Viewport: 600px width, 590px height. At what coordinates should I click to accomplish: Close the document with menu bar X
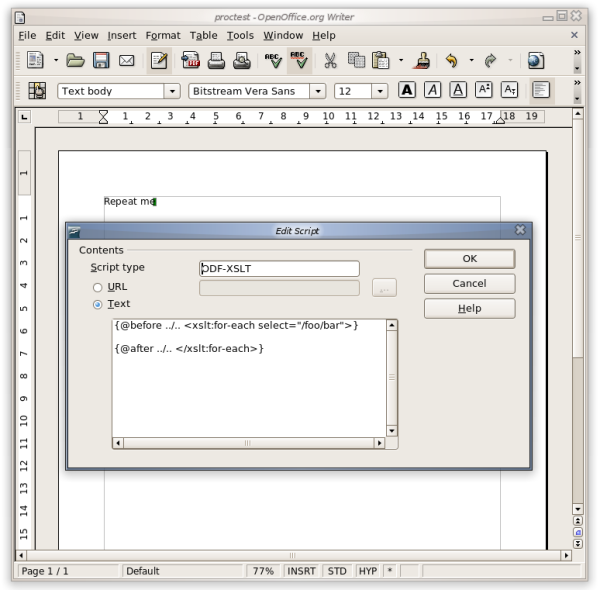[x=574, y=35]
